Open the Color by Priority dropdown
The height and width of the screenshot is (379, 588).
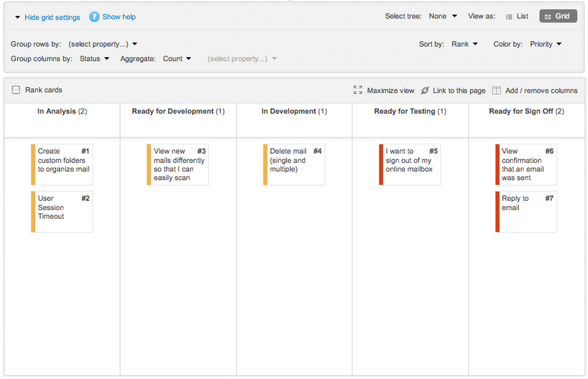tap(545, 44)
